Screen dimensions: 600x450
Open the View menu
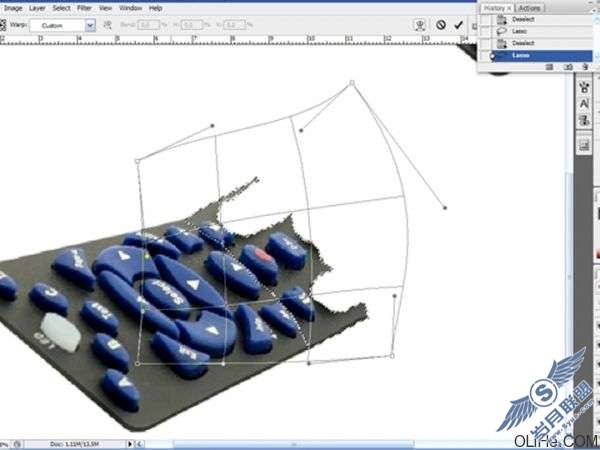(105, 8)
